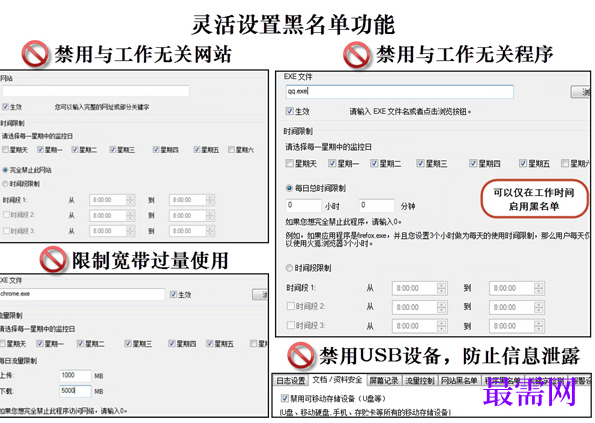
Task: Enable the 时间段 3 checkbox in website panel
Action: (6, 230)
